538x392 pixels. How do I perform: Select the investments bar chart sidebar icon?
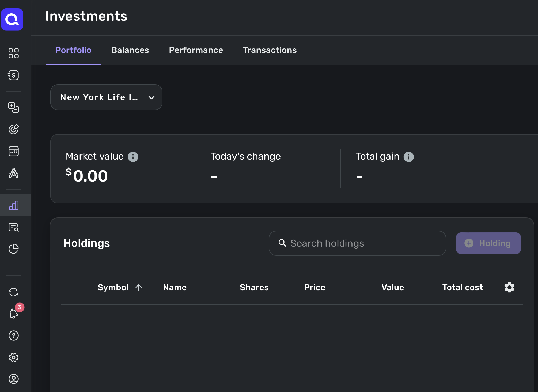(13, 205)
